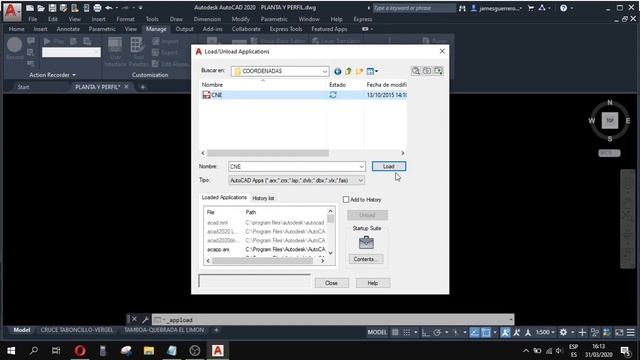Go back using the dialog's blue globe icon
The height and width of the screenshot is (360, 640).
point(338,71)
